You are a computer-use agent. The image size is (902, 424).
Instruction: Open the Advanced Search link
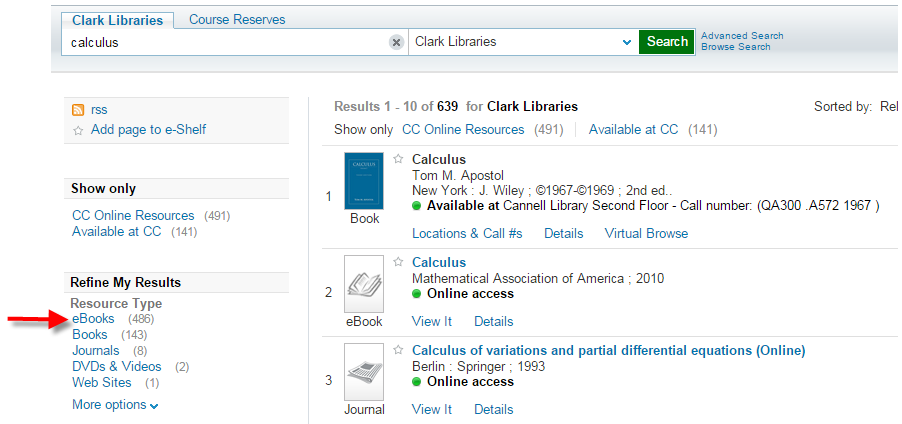(742, 36)
